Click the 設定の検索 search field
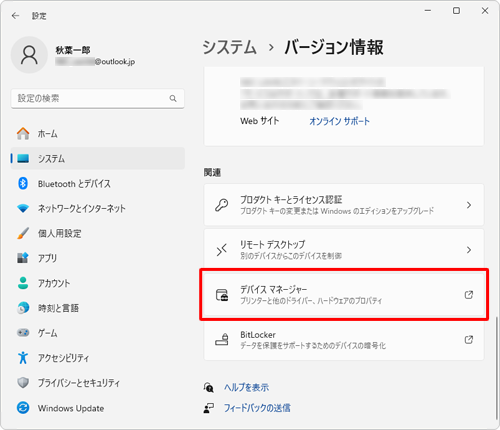Viewport: 500px width, 430px height. [98, 98]
